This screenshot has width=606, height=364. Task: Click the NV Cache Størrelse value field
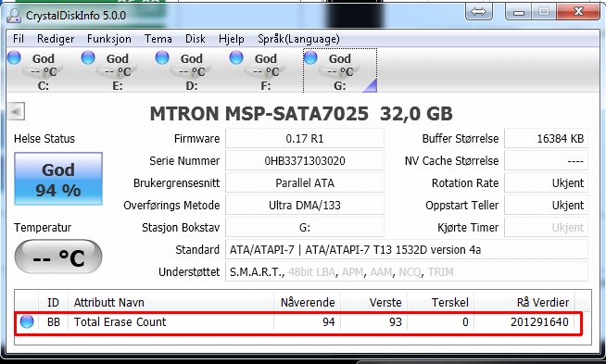tap(546, 161)
